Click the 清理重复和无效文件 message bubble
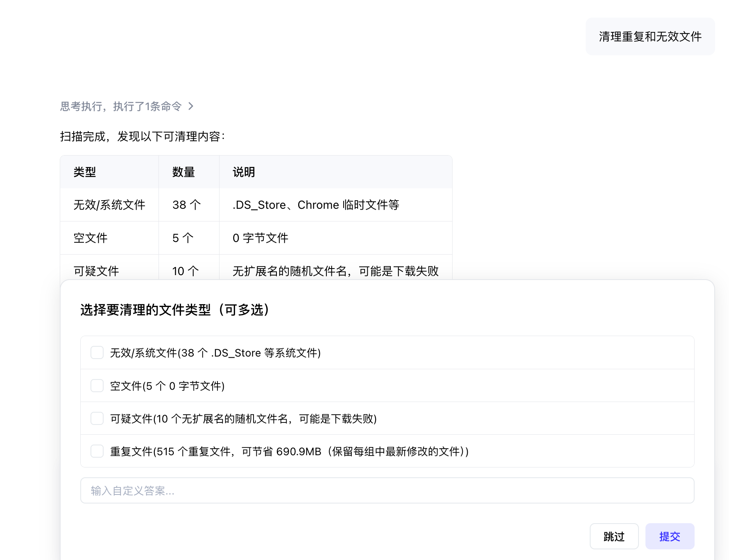The width and height of the screenshot is (729, 560). coord(650,36)
